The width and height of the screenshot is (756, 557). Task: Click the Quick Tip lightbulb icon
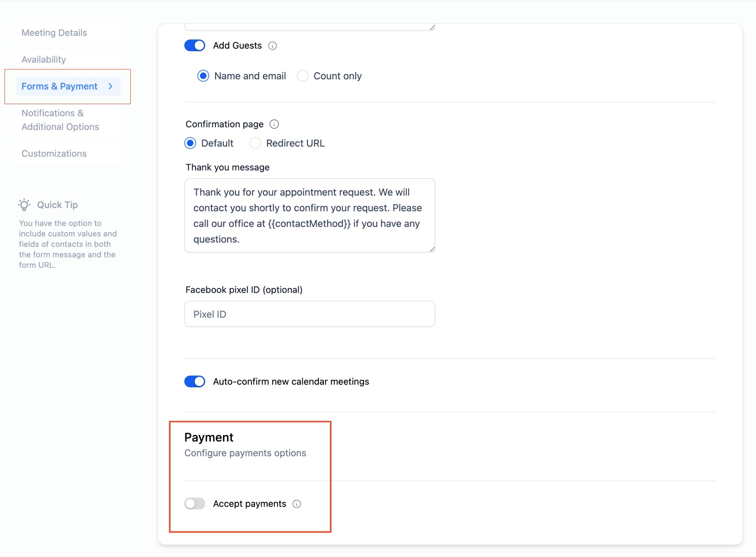coord(24,205)
